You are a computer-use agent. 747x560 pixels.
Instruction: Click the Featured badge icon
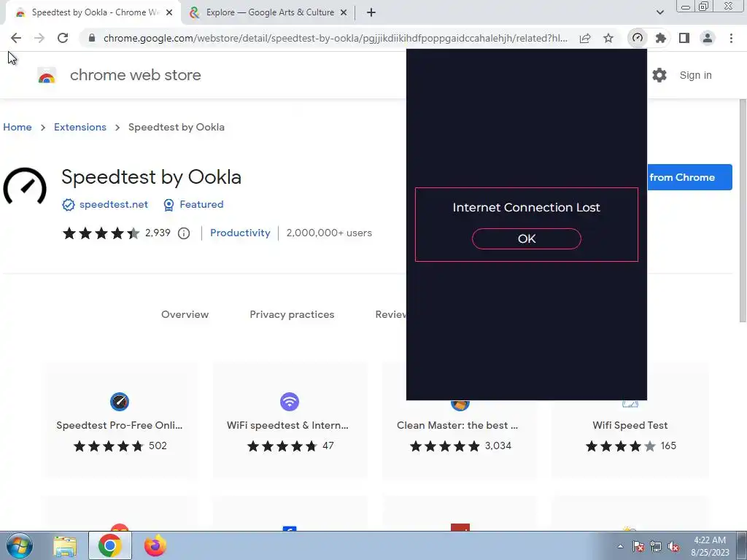(169, 205)
